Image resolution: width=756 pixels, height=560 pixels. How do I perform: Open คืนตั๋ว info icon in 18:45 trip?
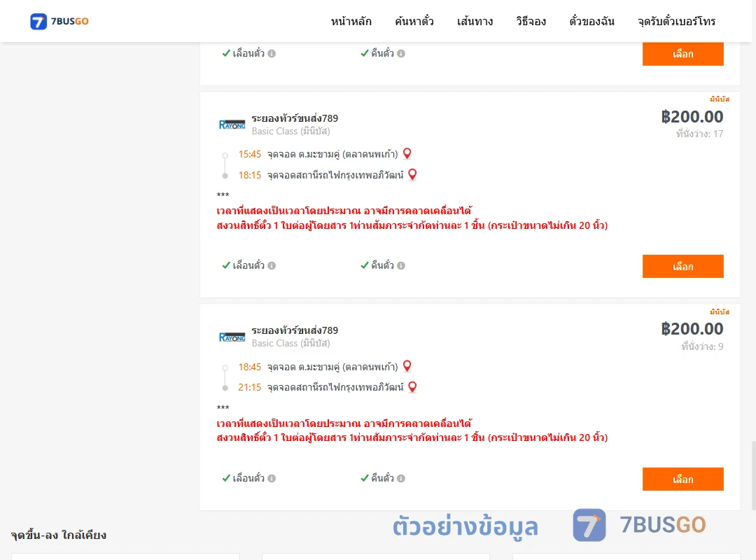click(401, 479)
